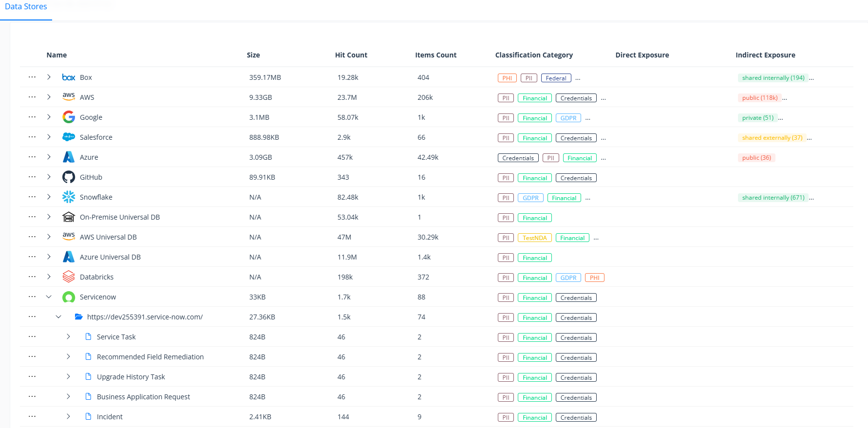Viewport: 868px width, 428px height.
Task: Click the Google logo icon
Action: (x=69, y=117)
